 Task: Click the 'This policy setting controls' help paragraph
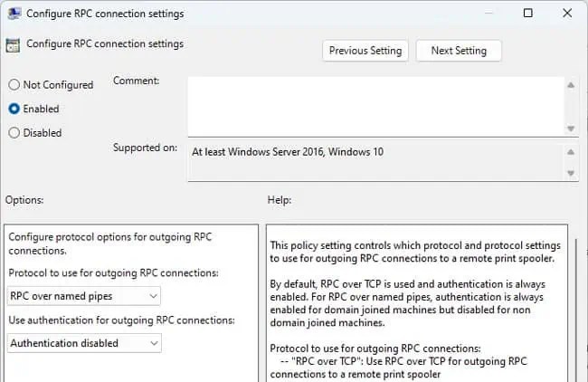point(415,252)
